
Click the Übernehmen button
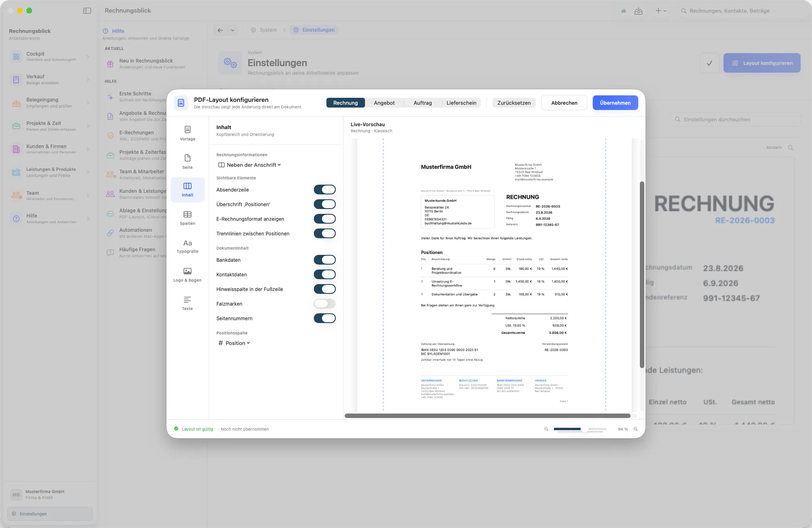coord(615,103)
